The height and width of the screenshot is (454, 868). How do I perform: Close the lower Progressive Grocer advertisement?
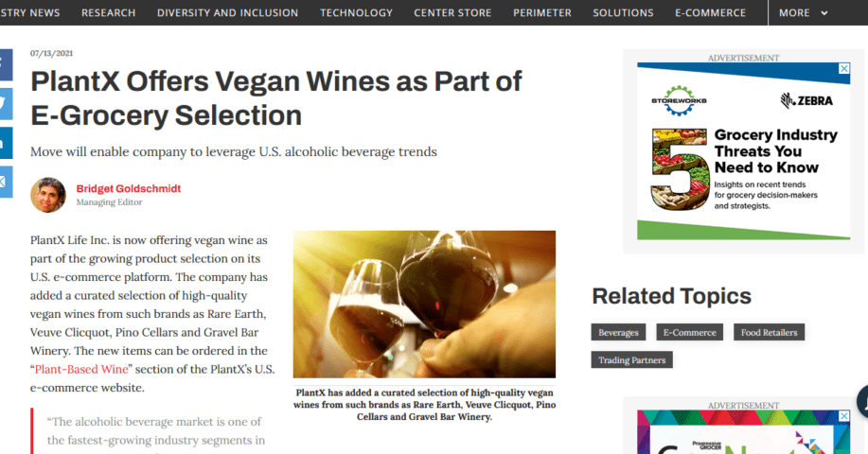844,415
